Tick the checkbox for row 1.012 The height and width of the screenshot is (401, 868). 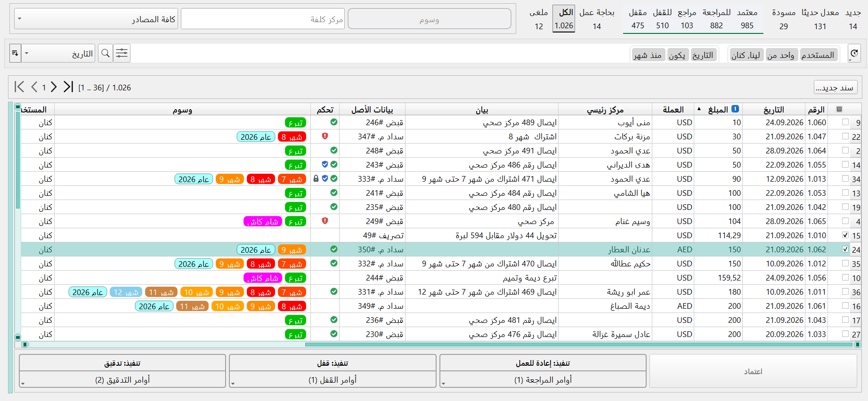point(845,263)
